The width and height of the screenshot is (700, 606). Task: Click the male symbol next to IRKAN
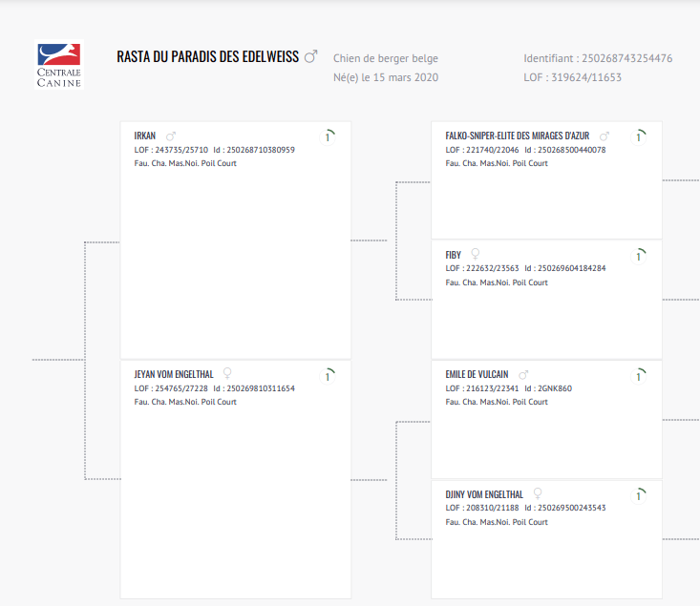[x=171, y=136]
